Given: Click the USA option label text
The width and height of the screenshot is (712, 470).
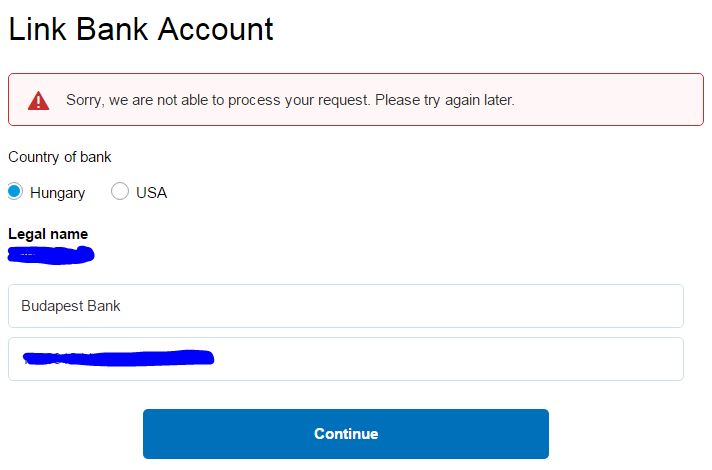Looking at the screenshot, I should (152, 193).
